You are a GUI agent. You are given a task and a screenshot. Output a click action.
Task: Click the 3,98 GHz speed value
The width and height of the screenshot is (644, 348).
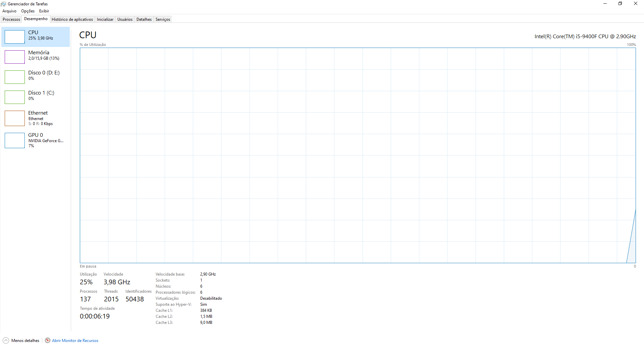pyautogui.click(x=117, y=282)
